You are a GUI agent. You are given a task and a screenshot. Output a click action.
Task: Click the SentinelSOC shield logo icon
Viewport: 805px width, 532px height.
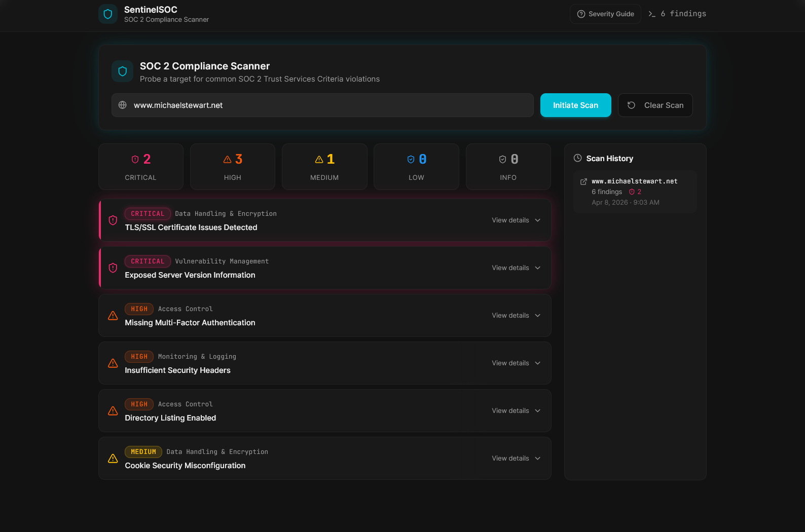coord(107,14)
